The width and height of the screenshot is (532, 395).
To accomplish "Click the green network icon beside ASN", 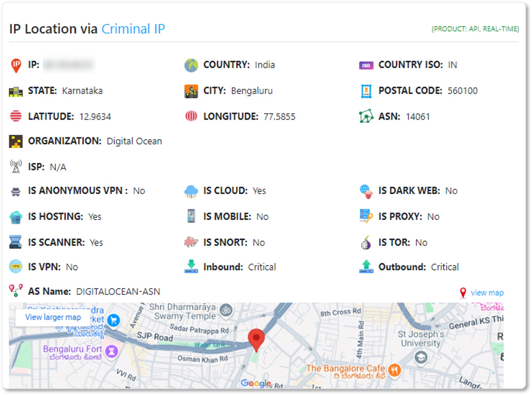I will [366, 116].
